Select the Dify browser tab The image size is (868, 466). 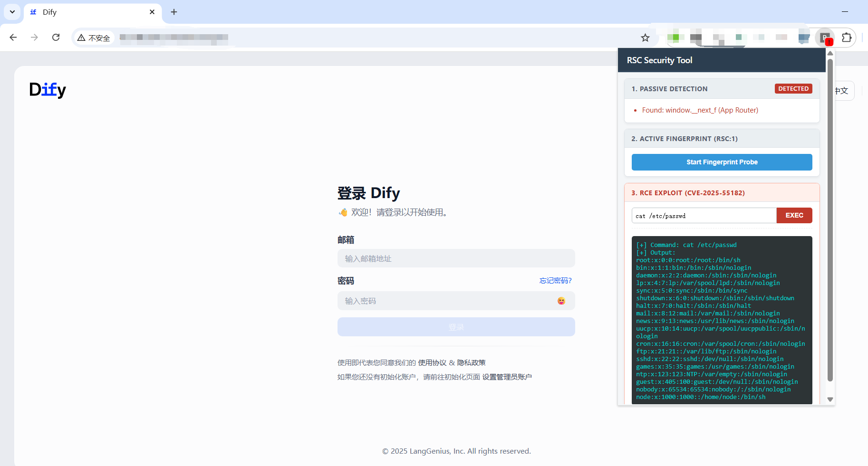click(x=92, y=12)
